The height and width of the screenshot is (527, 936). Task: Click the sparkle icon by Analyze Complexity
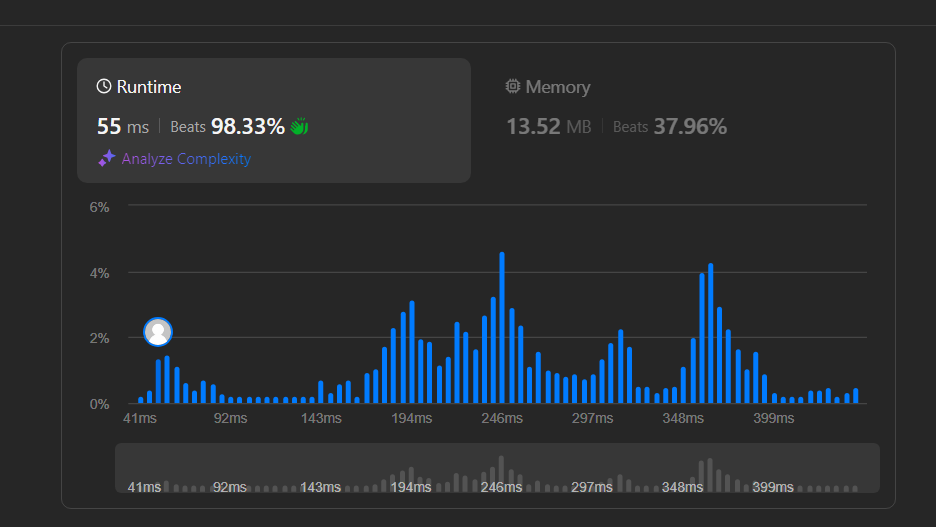click(107, 159)
